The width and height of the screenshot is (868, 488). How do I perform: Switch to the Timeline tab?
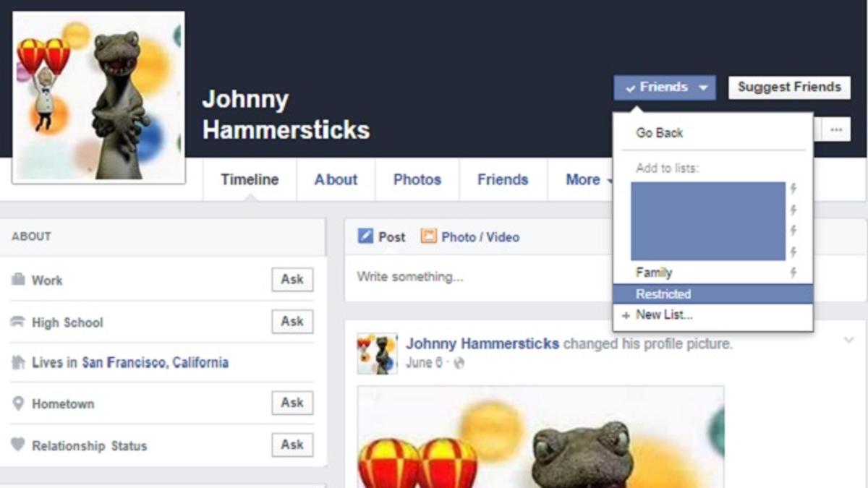click(x=250, y=179)
